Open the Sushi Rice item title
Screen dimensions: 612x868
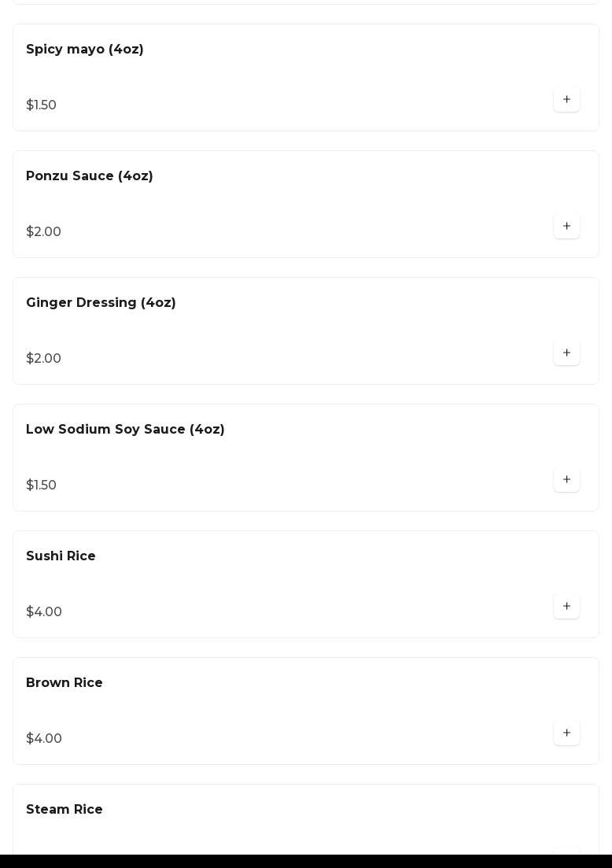click(61, 556)
